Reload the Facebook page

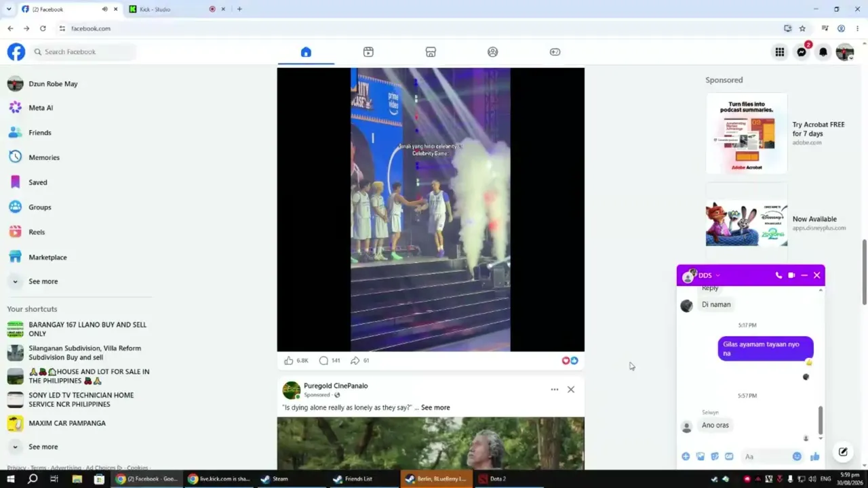pyautogui.click(x=43, y=28)
